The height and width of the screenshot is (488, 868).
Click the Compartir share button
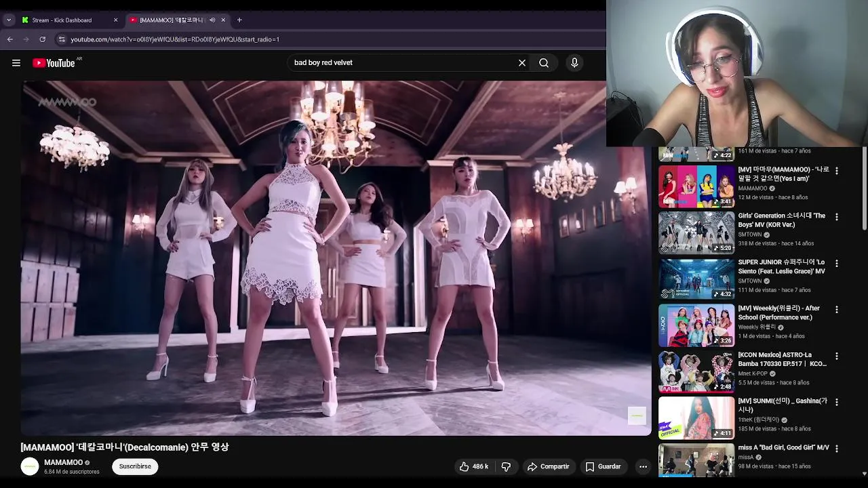tap(549, 466)
